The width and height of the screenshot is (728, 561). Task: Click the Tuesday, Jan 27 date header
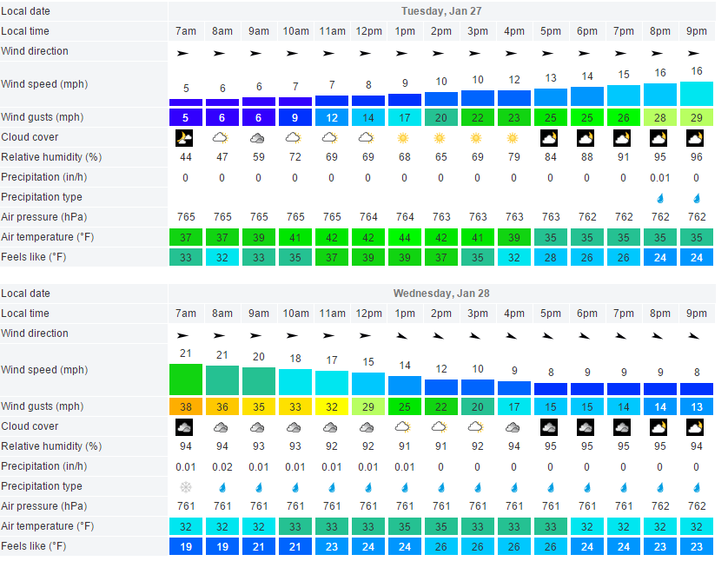tap(441, 11)
